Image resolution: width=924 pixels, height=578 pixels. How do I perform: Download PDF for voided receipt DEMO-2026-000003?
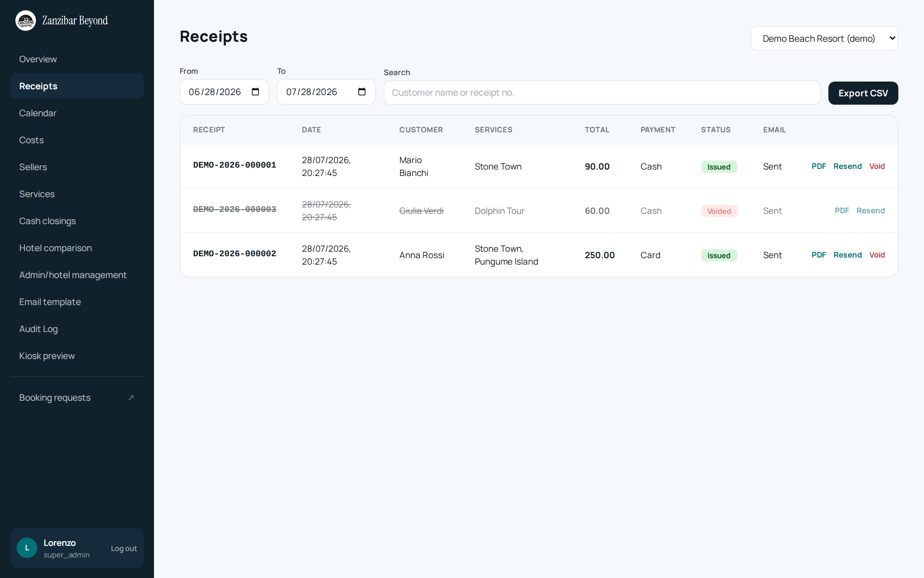[842, 211]
